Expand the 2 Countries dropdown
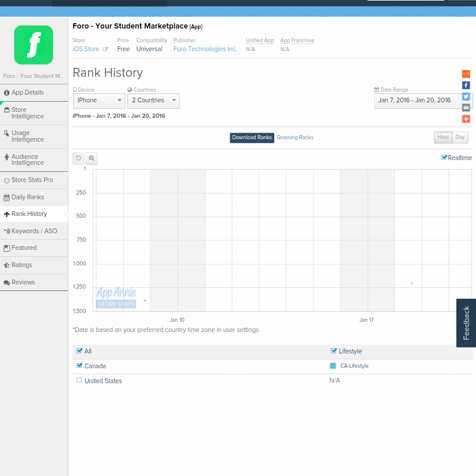Screen dimensions: 476x476 pyautogui.click(x=154, y=101)
